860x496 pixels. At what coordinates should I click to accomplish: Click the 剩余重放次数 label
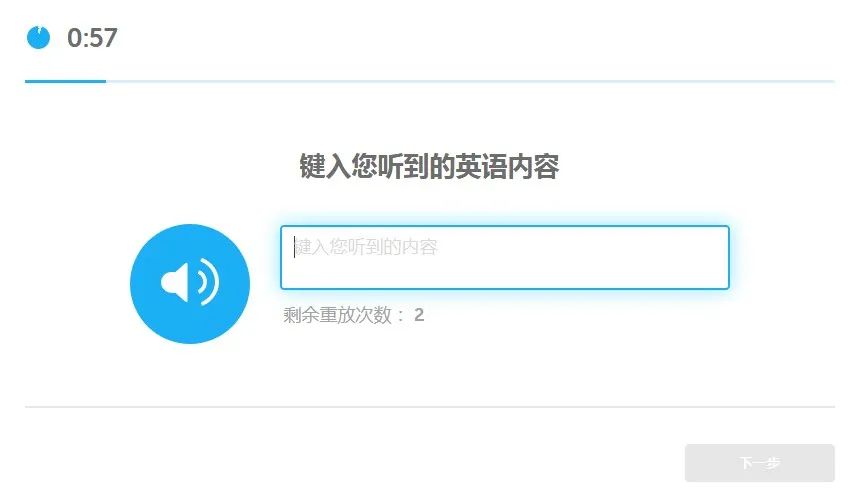pos(338,315)
